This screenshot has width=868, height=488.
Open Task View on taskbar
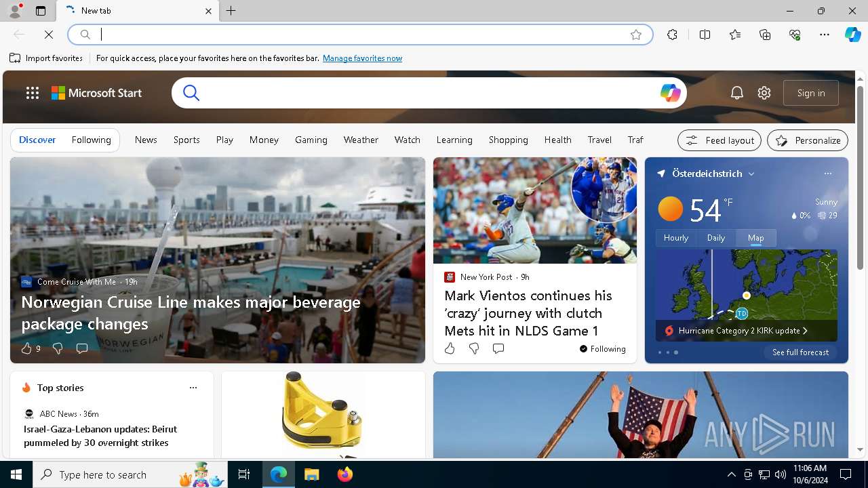pos(244,474)
